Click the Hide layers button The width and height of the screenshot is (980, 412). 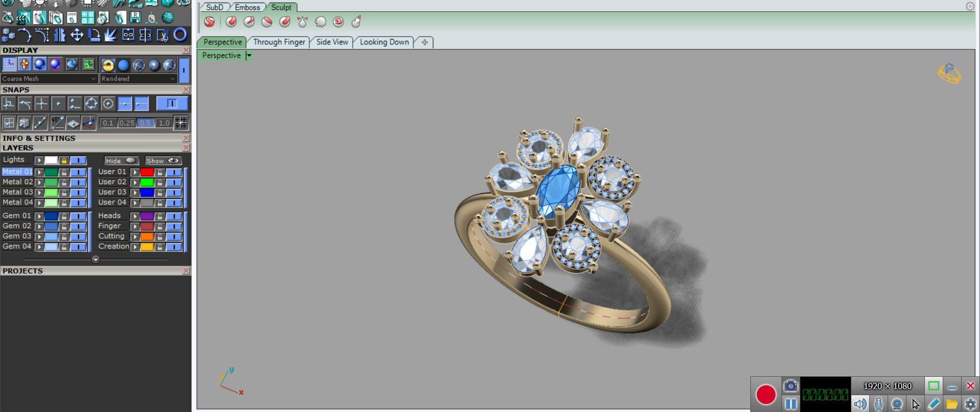click(121, 161)
